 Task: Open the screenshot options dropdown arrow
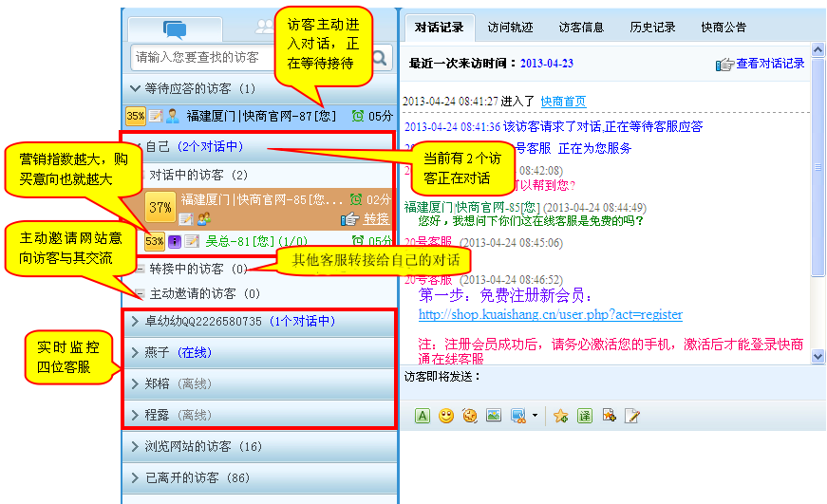click(x=535, y=416)
